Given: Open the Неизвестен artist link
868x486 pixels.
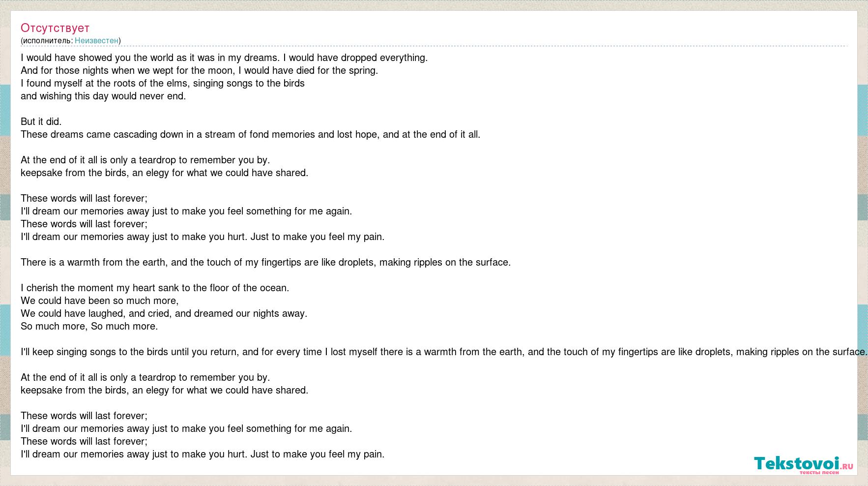Looking at the screenshot, I should tap(96, 40).
